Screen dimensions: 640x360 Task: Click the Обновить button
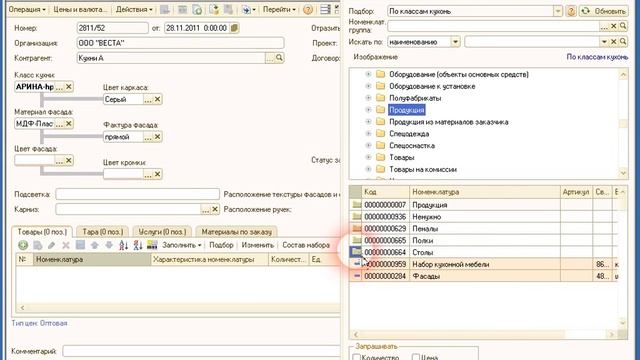click(604, 11)
